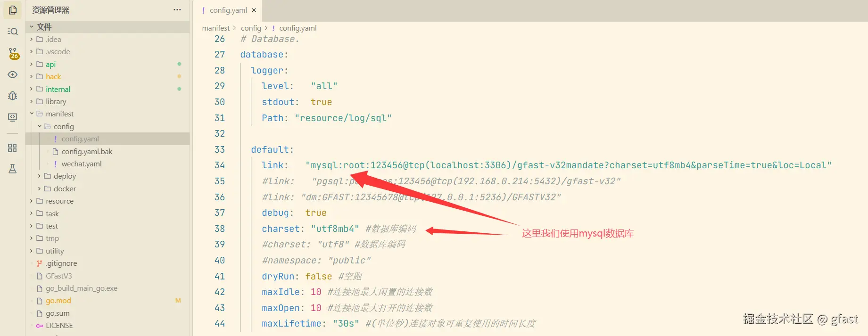Click the mysql link string on line 34

569,165
